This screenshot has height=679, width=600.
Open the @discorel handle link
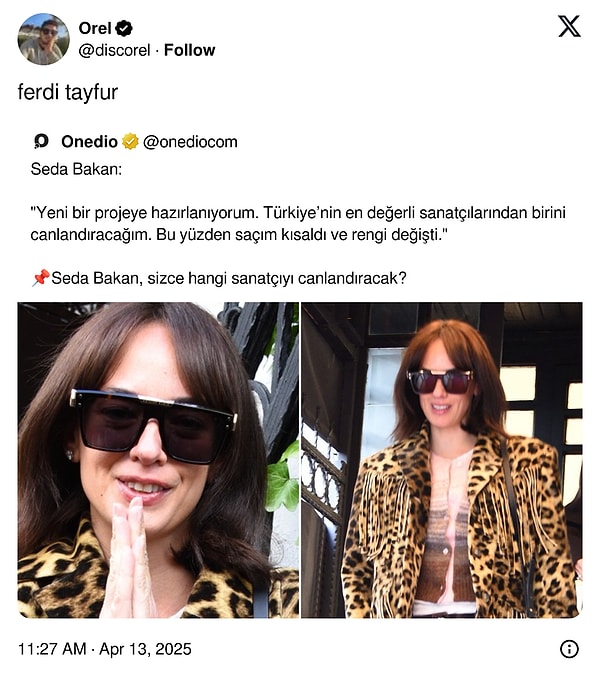114,50
